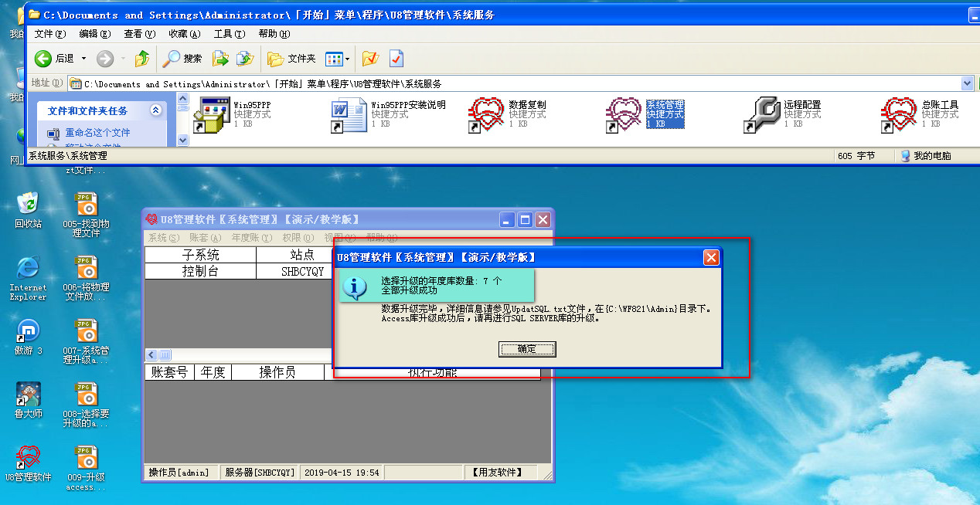
Task: Toggle the 文件夹 folders pane button
Action: click(x=291, y=59)
